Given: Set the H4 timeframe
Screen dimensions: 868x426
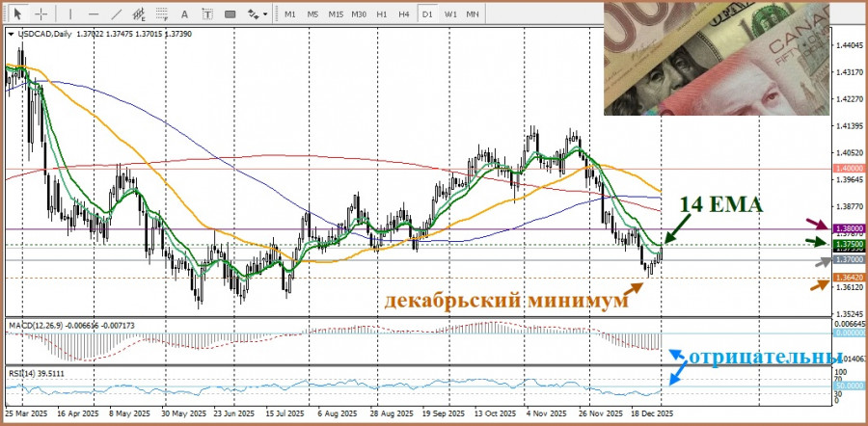Looking at the screenshot, I should 404,14.
